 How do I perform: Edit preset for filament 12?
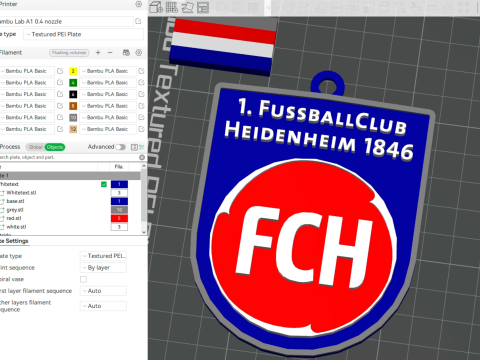[141, 129]
